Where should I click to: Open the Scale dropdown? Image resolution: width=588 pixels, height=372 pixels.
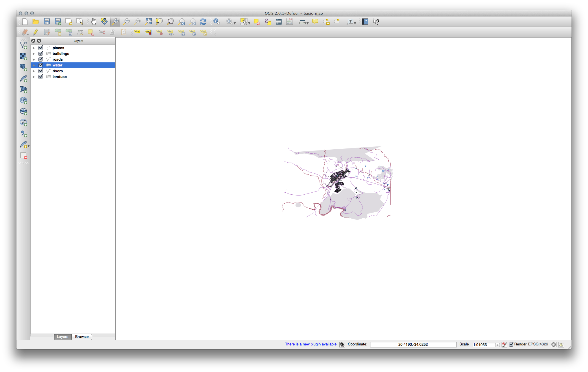click(497, 345)
